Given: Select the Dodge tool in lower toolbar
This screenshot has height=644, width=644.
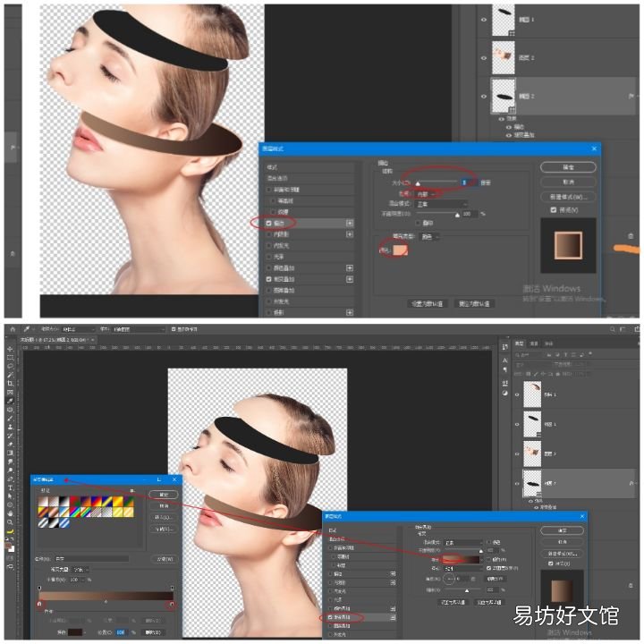Looking at the screenshot, I should (10, 470).
